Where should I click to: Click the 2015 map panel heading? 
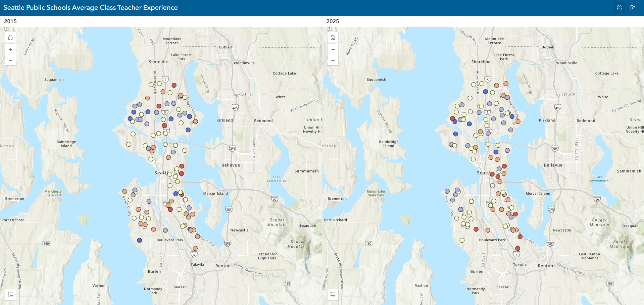tap(10, 21)
